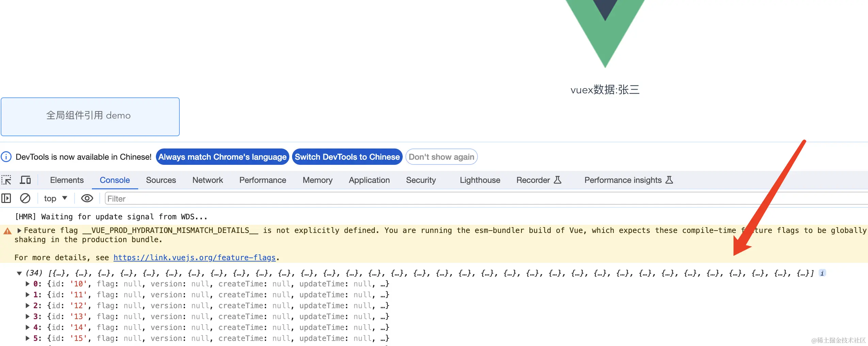Dismiss with Don't show again button
The image size is (868, 346).
(x=441, y=157)
